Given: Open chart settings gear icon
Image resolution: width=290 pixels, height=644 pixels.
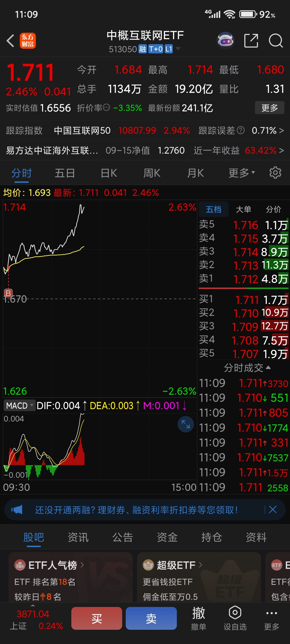Looking at the screenshot, I should pos(275,173).
